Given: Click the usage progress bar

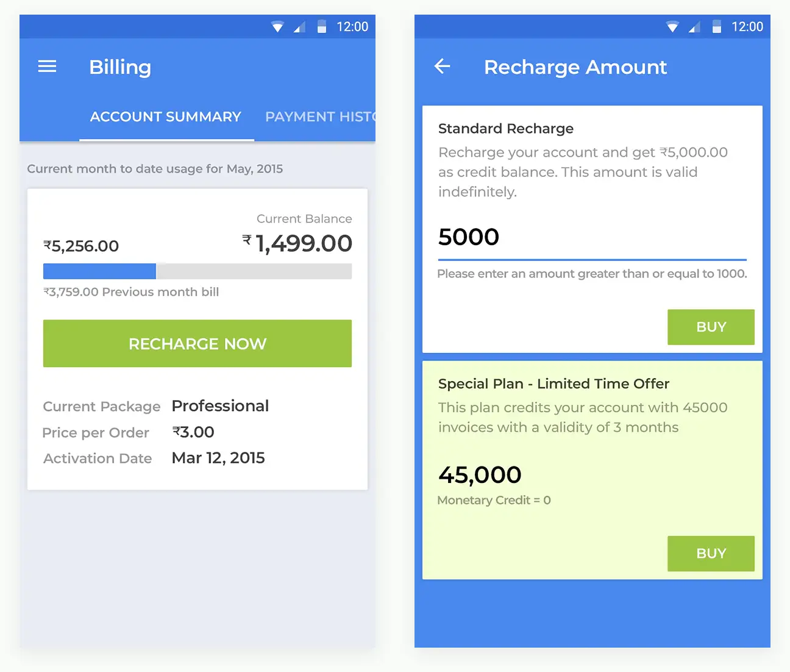Looking at the screenshot, I should [x=197, y=271].
